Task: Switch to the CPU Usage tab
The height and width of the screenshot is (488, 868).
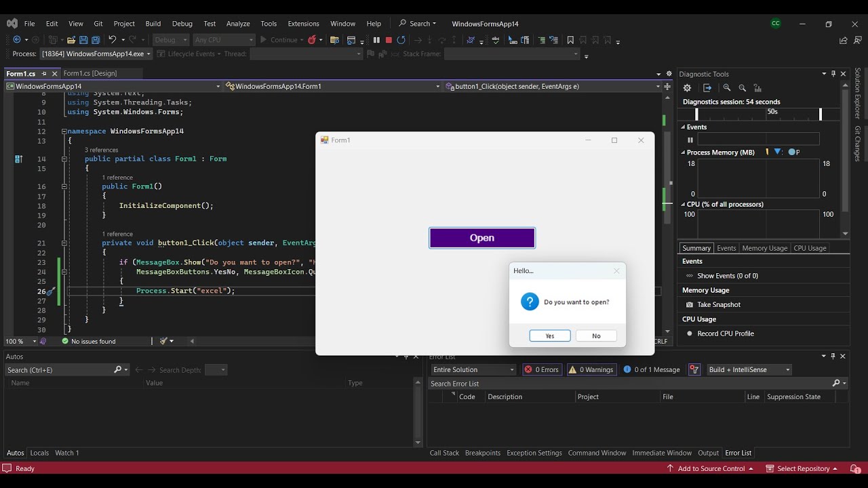Action: [810, 248]
